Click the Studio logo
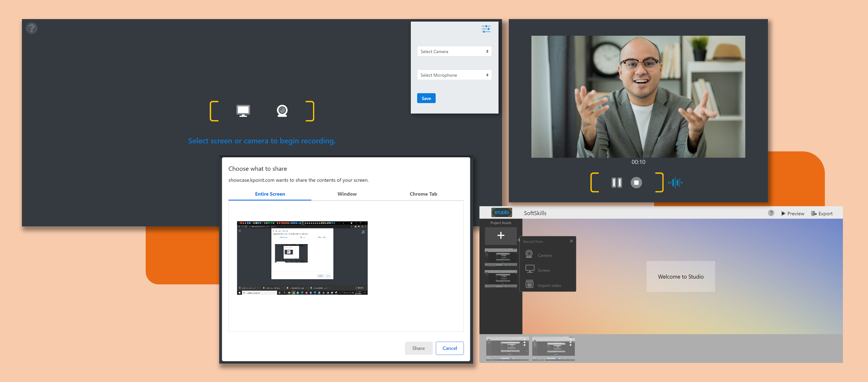The image size is (868, 382). tap(502, 212)
